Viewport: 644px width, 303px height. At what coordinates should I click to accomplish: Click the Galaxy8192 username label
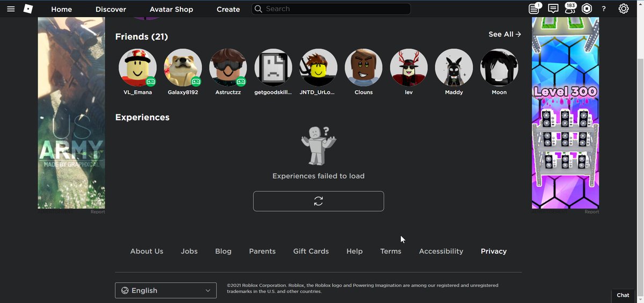point(183,92)
